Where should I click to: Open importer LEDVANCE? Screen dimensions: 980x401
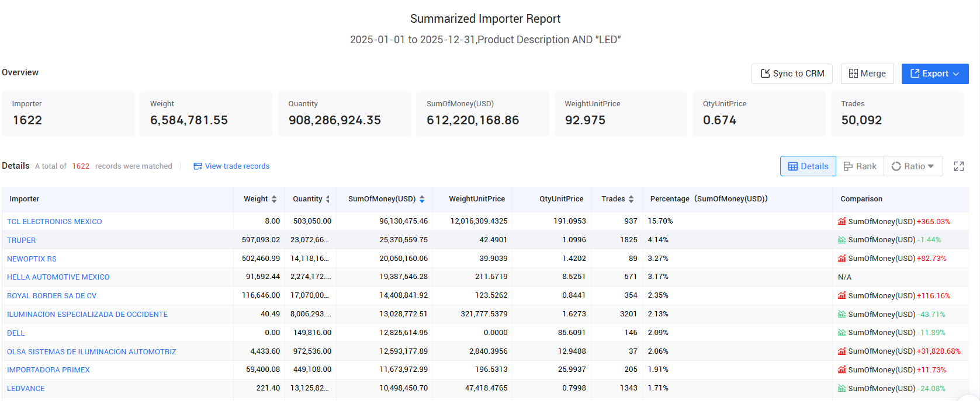click(26, 389)
